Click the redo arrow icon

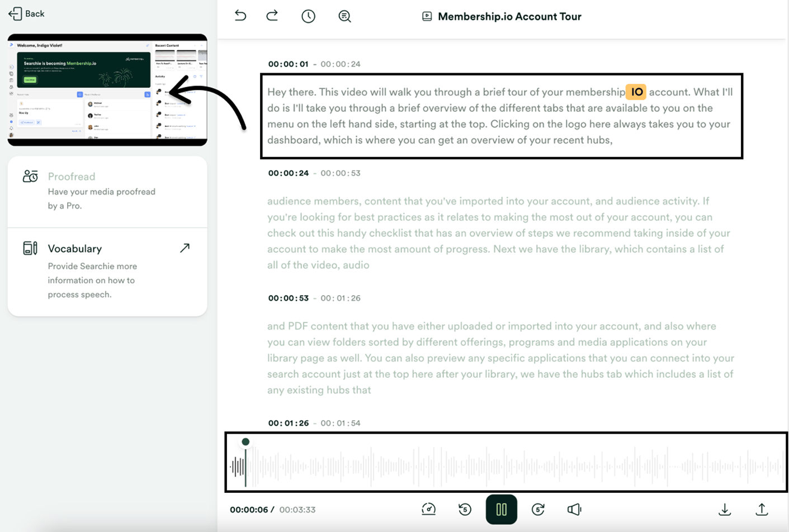point(272,16)
